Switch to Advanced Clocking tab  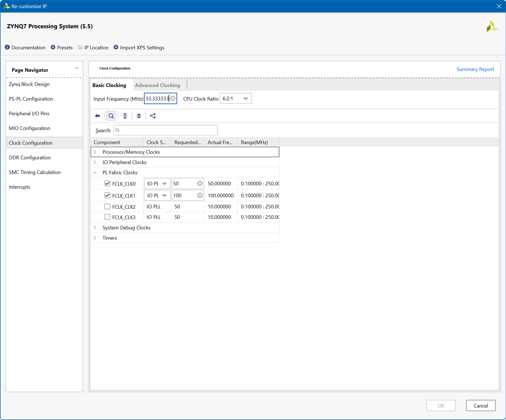[158, 85]
